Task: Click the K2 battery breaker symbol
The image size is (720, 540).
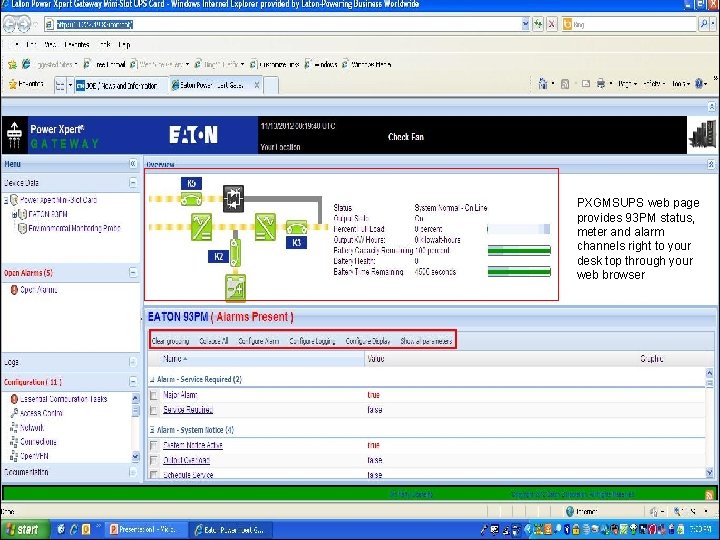Action: [x=235, y=253]
